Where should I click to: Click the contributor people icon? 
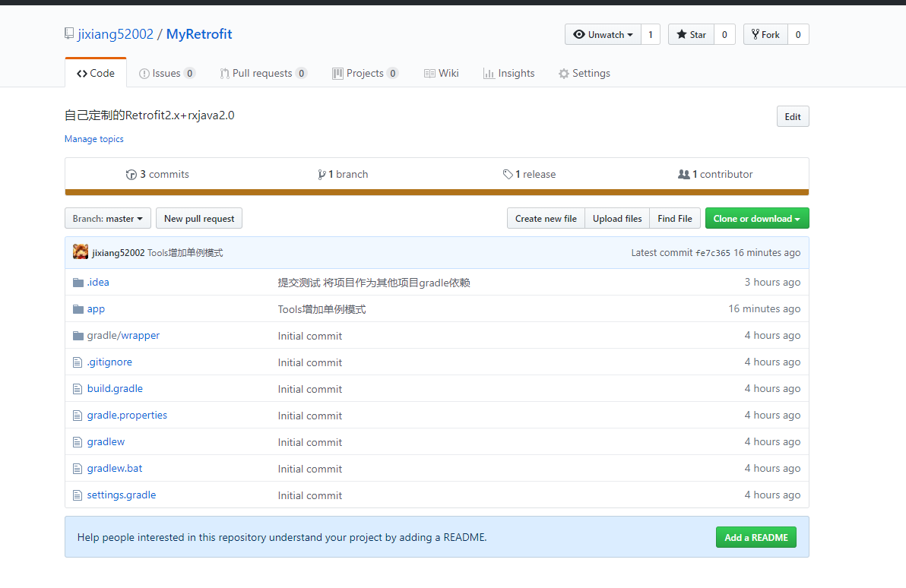(683, 175)
